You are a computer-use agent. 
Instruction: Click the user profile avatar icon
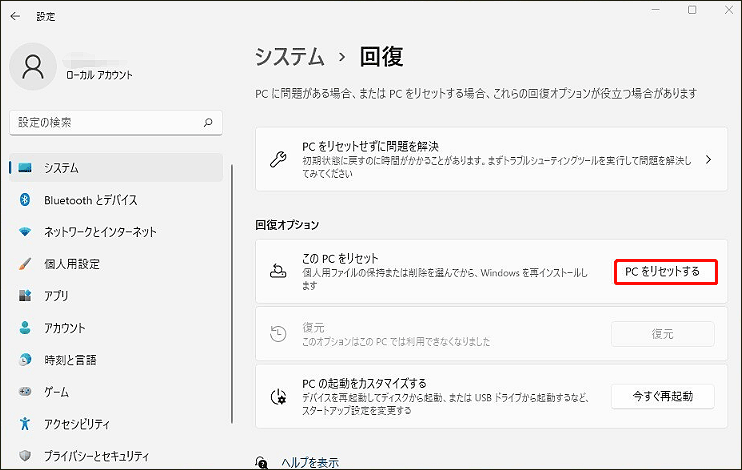[33, 66]
